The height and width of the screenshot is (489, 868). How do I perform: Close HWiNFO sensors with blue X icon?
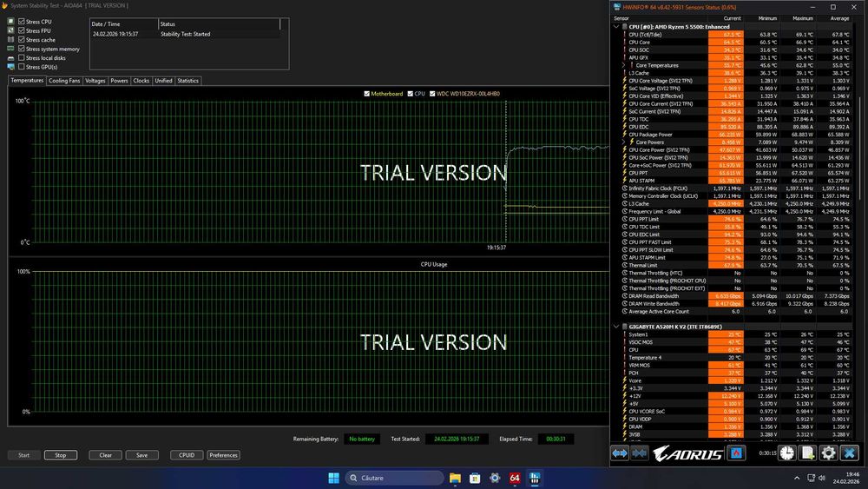[849, 453]
